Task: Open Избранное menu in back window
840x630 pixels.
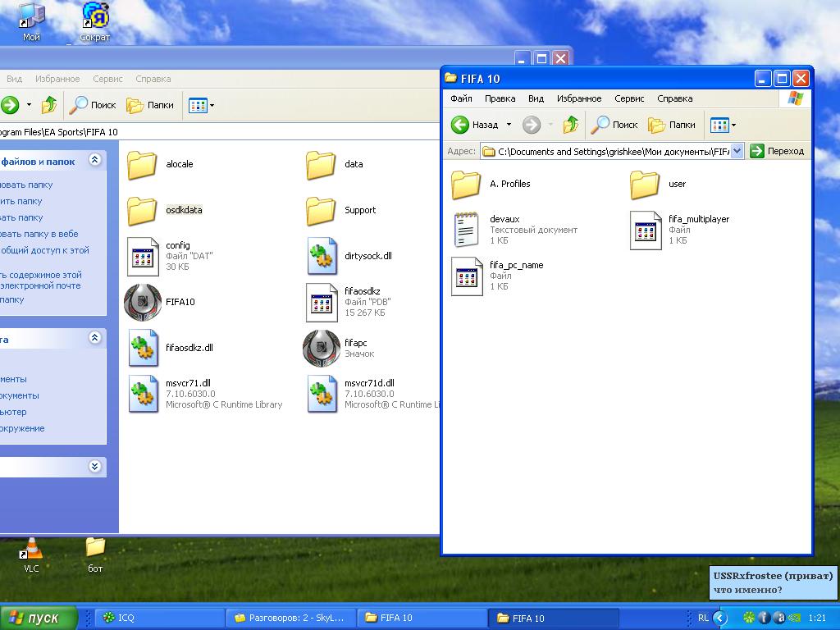Action: 57,79
